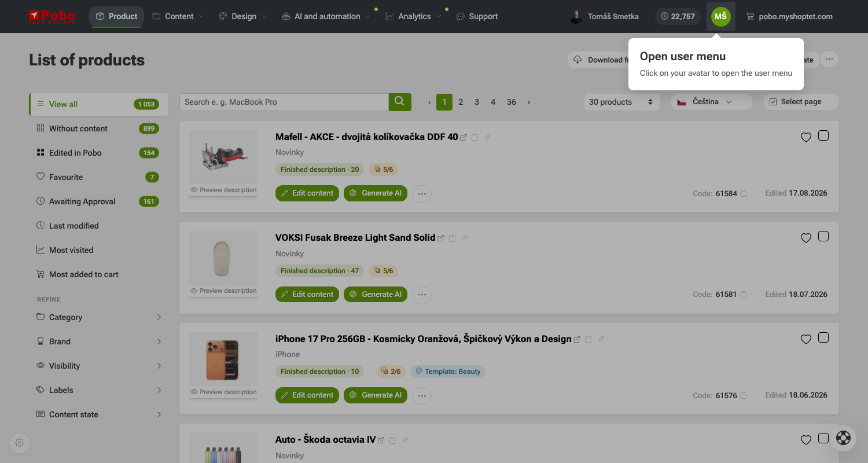Tick the checkbox for Mafell product
868x463 pixels.
[x=823, y=135]
